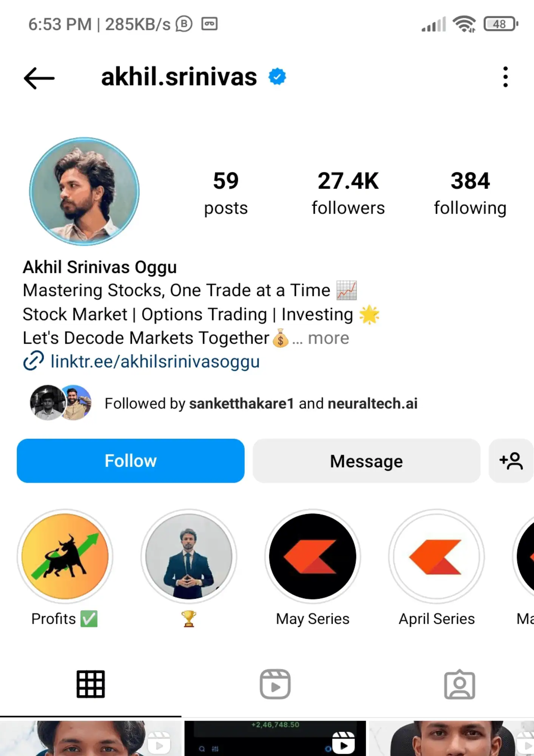Tap the back arrow icon
The height and width of the screenshot is (756, 534).
pos(39,78)
